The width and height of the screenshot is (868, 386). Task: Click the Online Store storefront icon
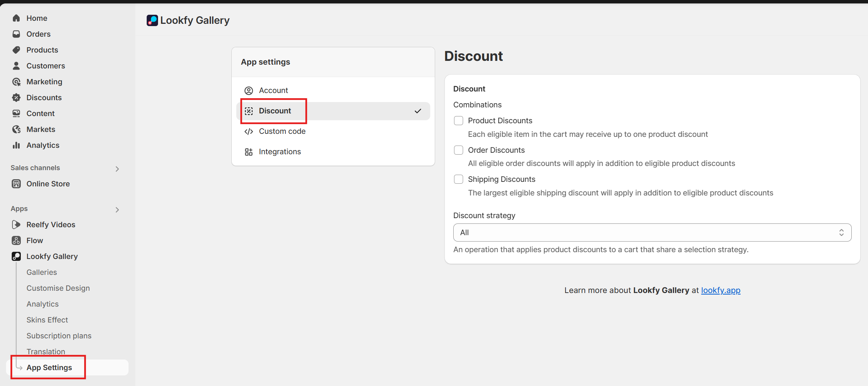(16, 184)
